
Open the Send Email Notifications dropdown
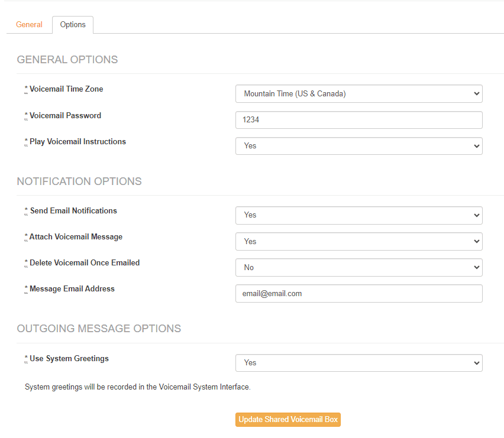358,215
